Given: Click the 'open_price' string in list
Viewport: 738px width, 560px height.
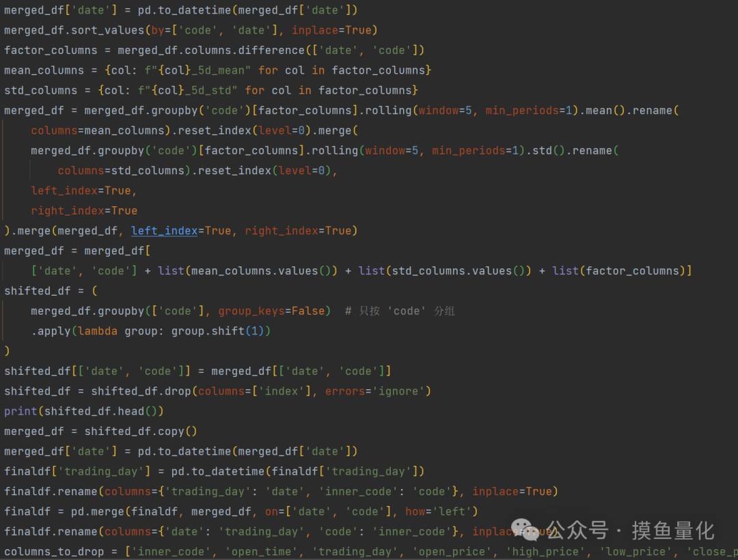Looking at the screenshot, I should coord(451,552).
